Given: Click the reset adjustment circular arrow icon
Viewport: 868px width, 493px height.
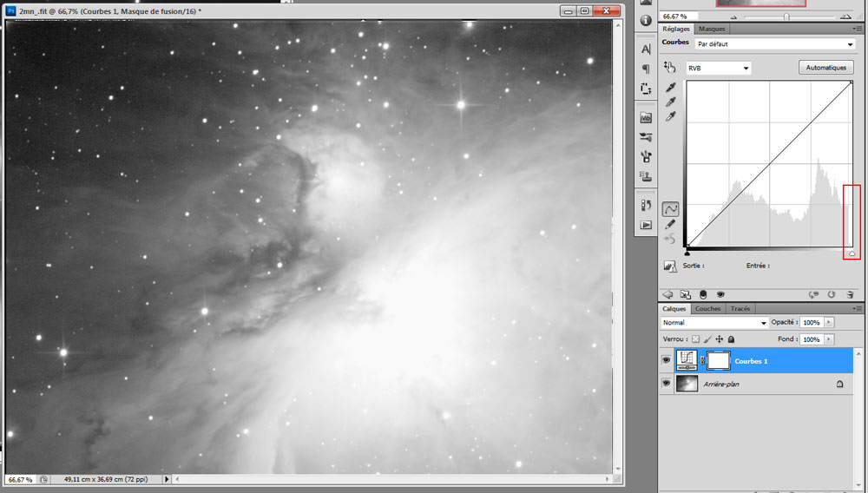Looking at the screenshot, I should coord(831,294).
